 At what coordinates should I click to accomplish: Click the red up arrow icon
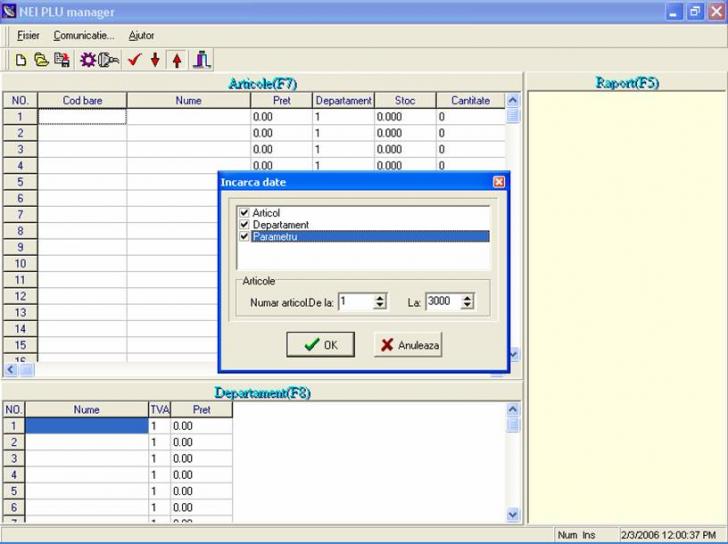pos(177,60)
